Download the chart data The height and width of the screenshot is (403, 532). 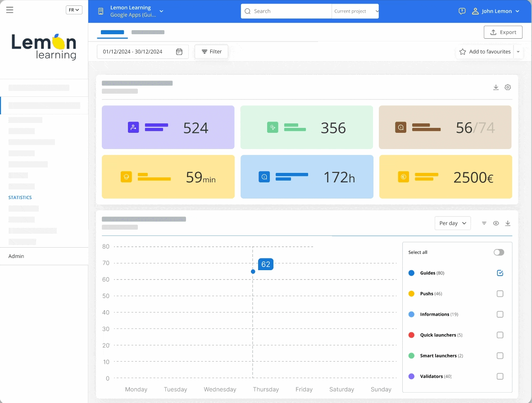[508, 223]
